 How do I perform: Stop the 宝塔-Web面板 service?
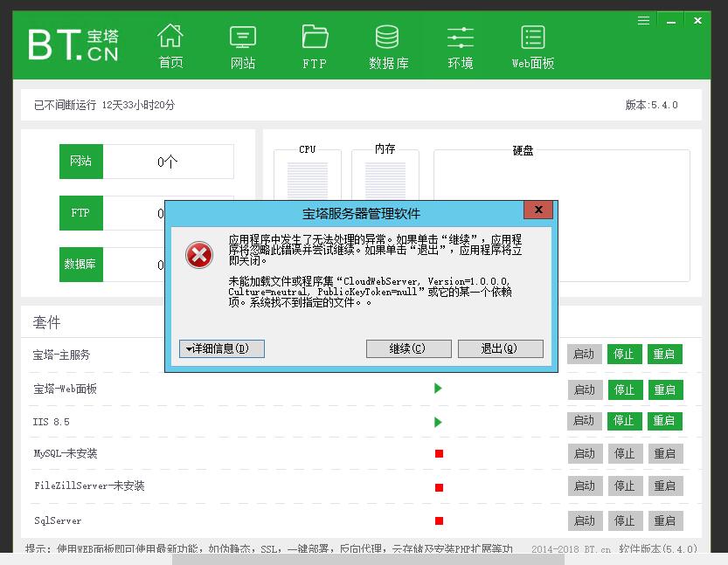point(625,389)
